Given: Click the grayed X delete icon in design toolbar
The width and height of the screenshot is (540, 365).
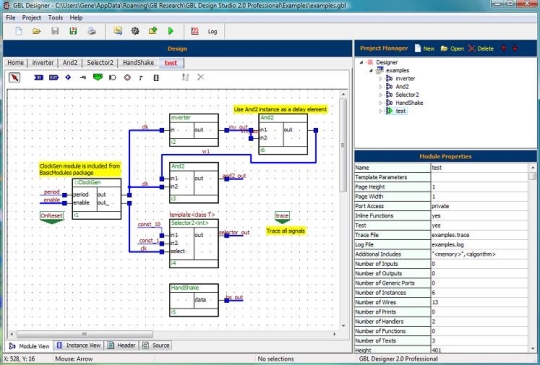Looking at the screenshot, I should 201,77.
